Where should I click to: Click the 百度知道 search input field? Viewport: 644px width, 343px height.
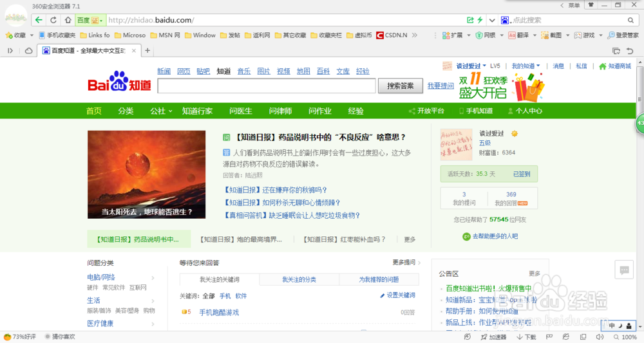point(267,86)
